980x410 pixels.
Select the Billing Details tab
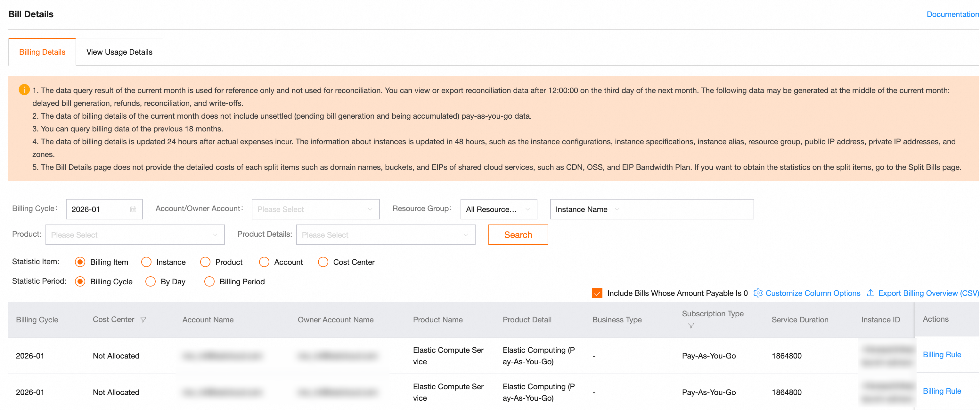coord(42,52)
